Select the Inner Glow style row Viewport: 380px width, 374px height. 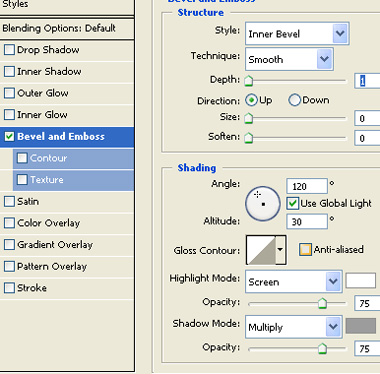pos(67,115)
